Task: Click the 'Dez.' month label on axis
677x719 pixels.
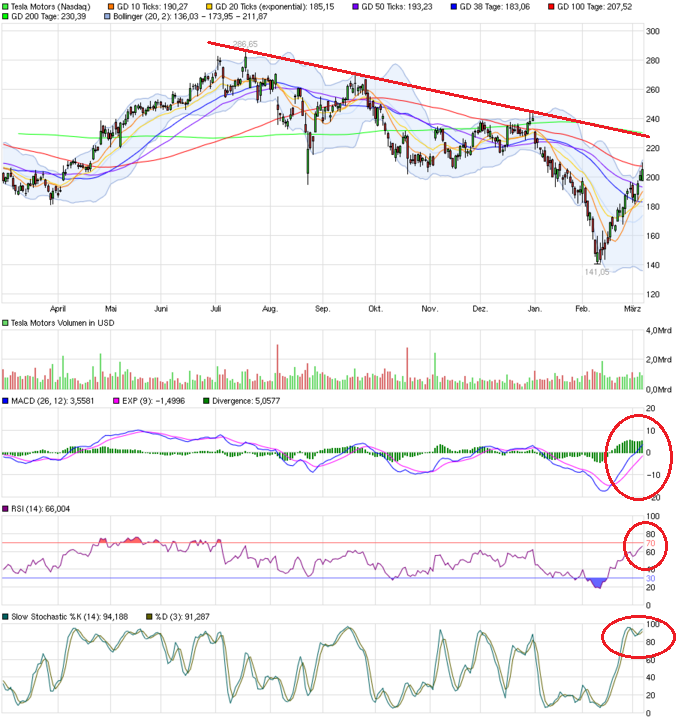Action: (480, 309)
